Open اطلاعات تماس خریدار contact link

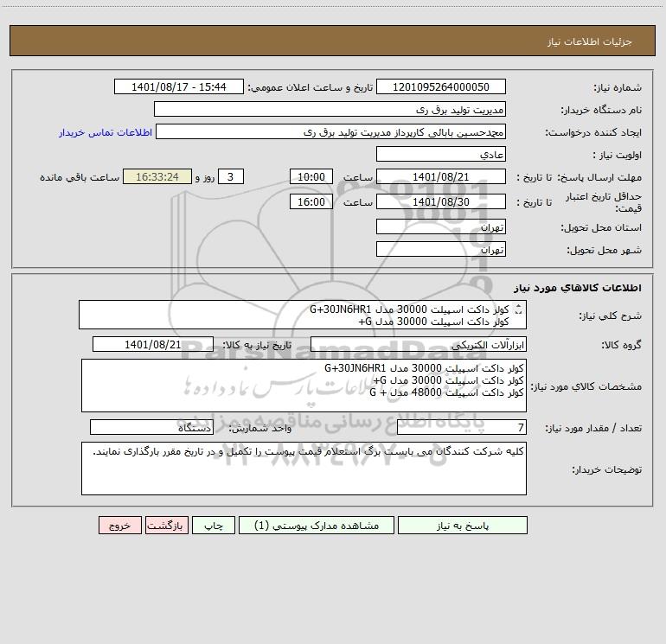point(106,132)
